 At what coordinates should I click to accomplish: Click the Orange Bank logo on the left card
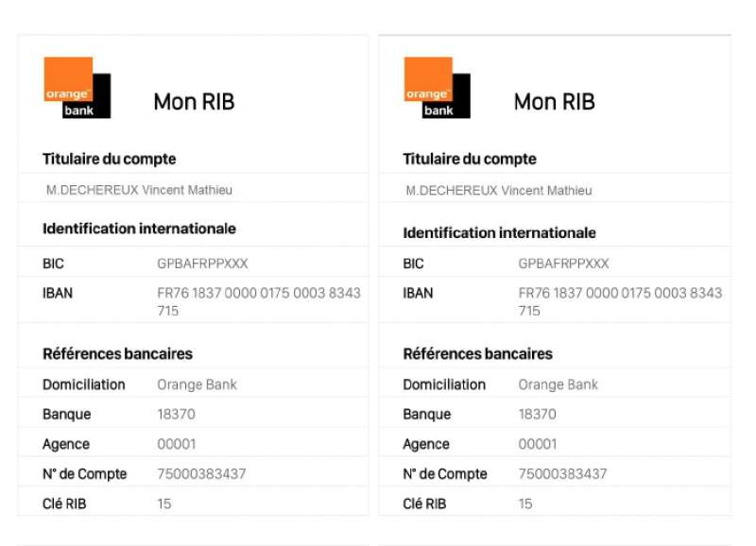pos(77,88)
